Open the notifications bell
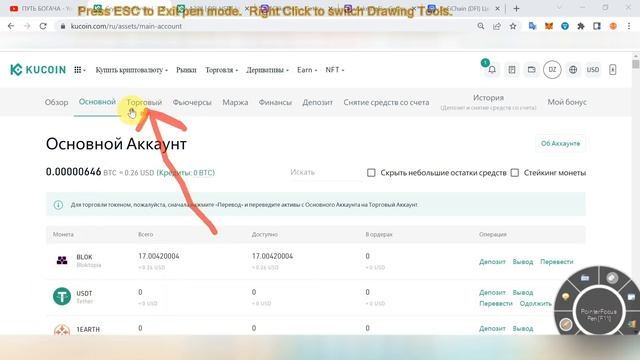Screen dimensions: 640x360 point(492,70)
